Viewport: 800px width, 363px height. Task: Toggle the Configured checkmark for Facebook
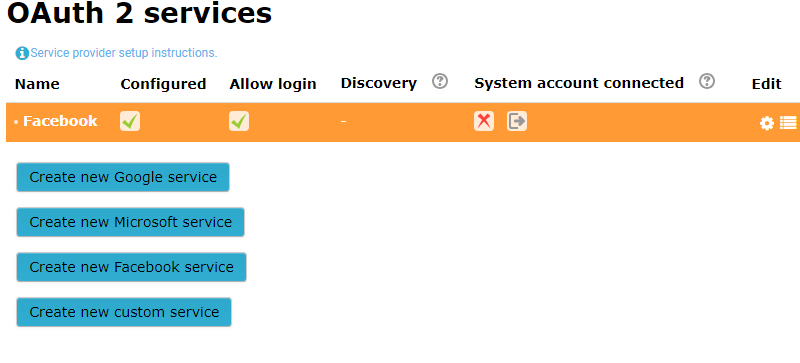click(x=130, y=122)
